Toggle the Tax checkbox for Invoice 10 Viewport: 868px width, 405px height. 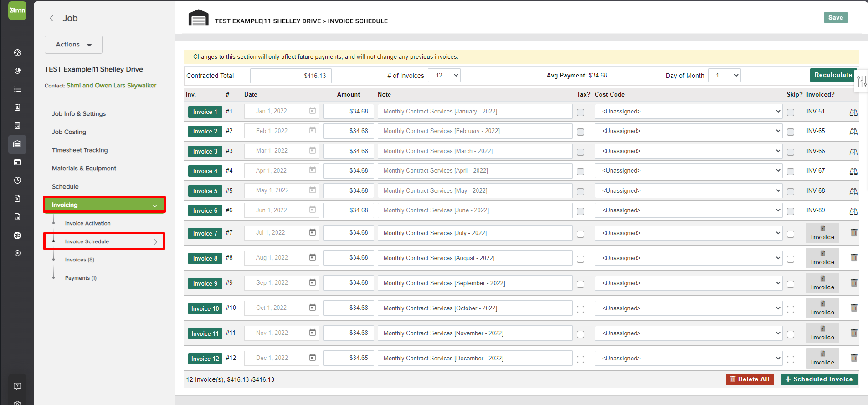click(x=580, y=309)
